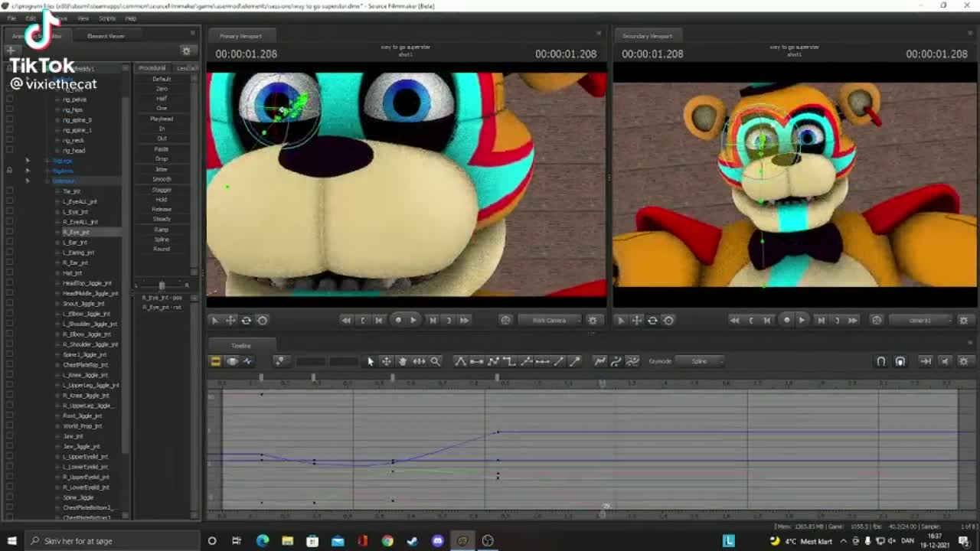Screen dimensions: 980x551
Task: Select the rotate tool in primary viewport
Action: [247, 321]
